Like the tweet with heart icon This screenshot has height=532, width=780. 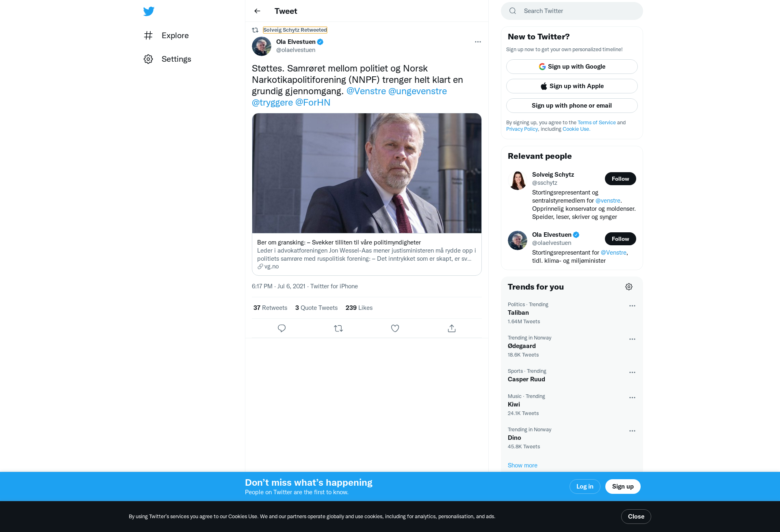pos(395,328)
